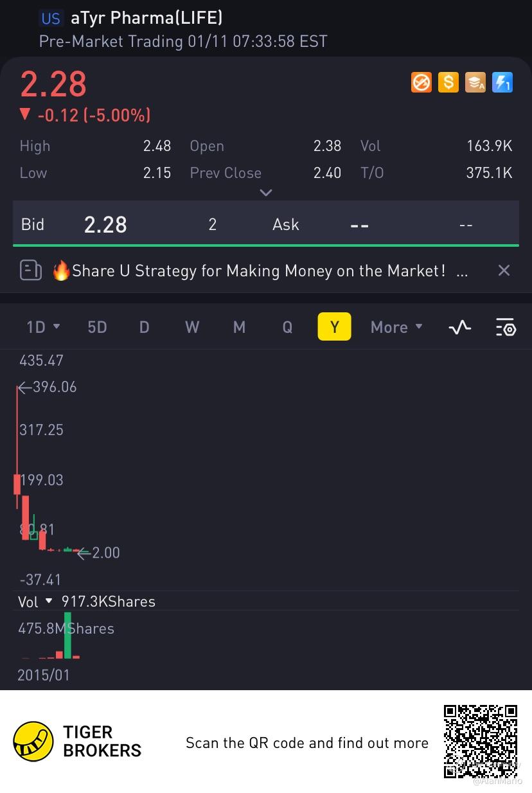Expand the 1D timeframe dropdown

coord(43,327)
